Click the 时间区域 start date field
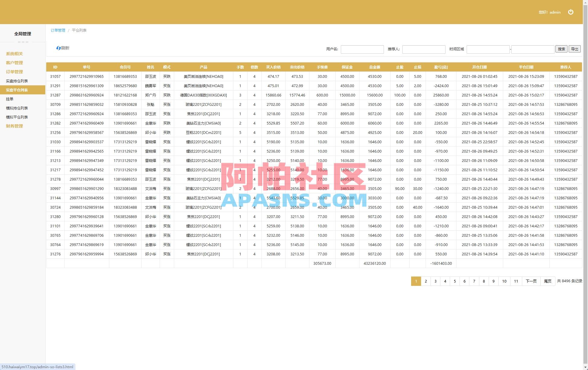Viewport: 588px width, 370px height. (488, 49)
